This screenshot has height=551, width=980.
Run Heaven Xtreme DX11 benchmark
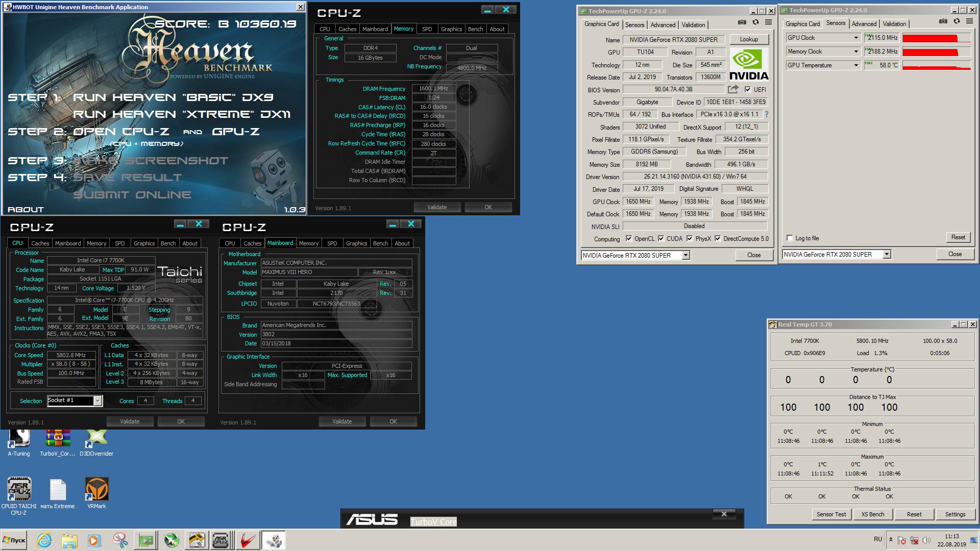182,114
